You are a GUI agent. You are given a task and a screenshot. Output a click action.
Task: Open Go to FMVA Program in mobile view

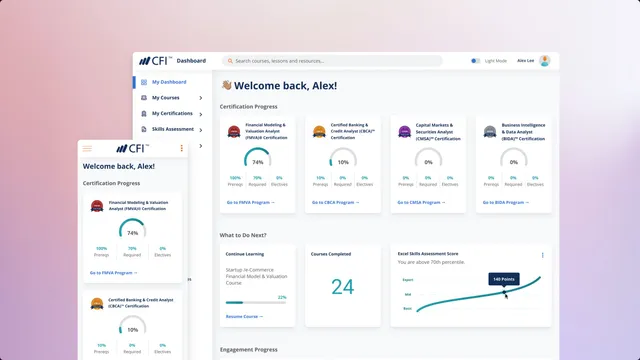pyautogui.click(x=113, y=273)
